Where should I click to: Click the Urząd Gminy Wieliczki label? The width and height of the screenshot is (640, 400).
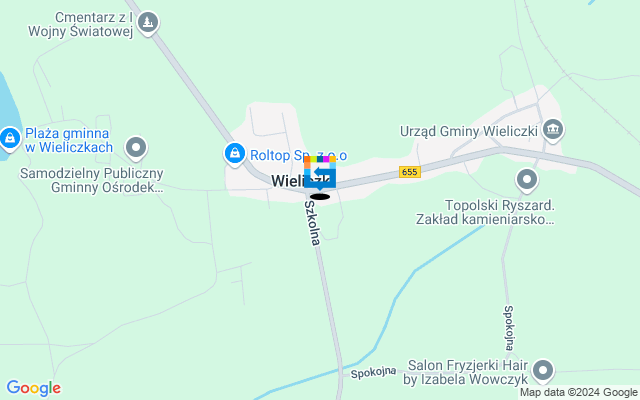(x=469, y=131)
